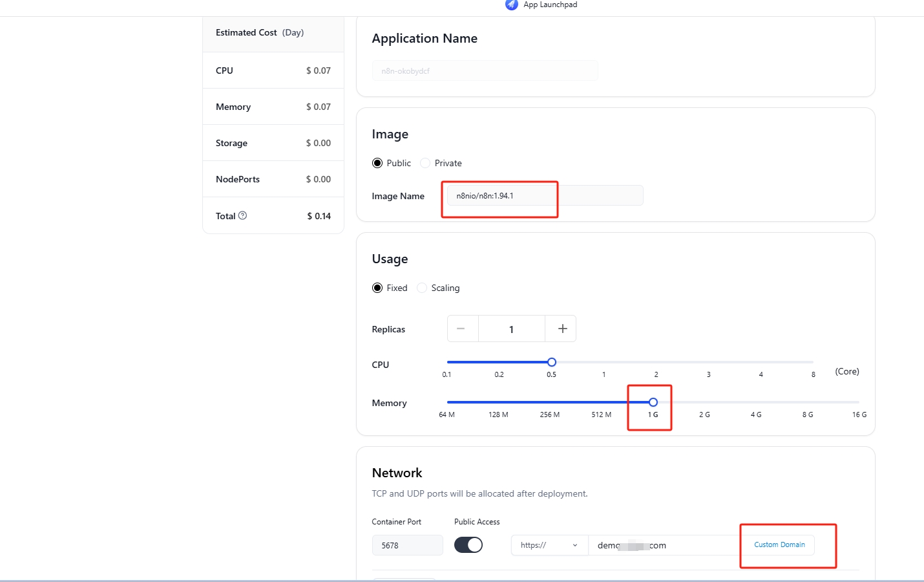Disable the Public Access toggle
This screenshot has width=924, height=582.
468,545
